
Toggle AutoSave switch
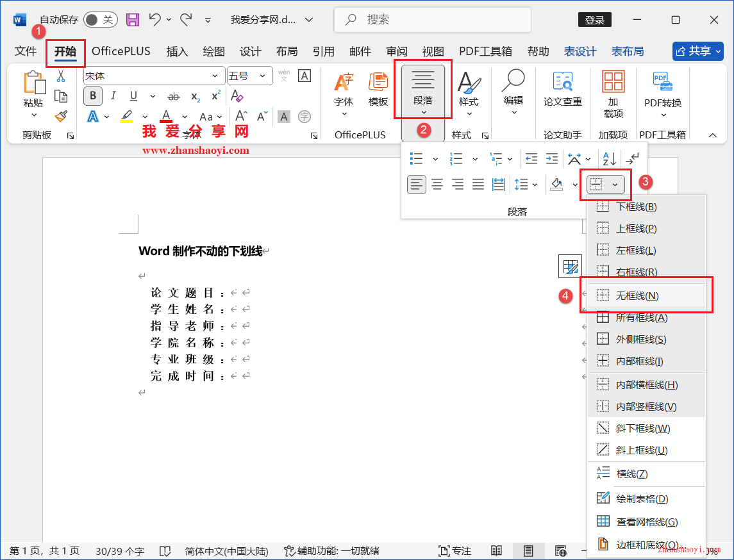(x=100, y=20)
